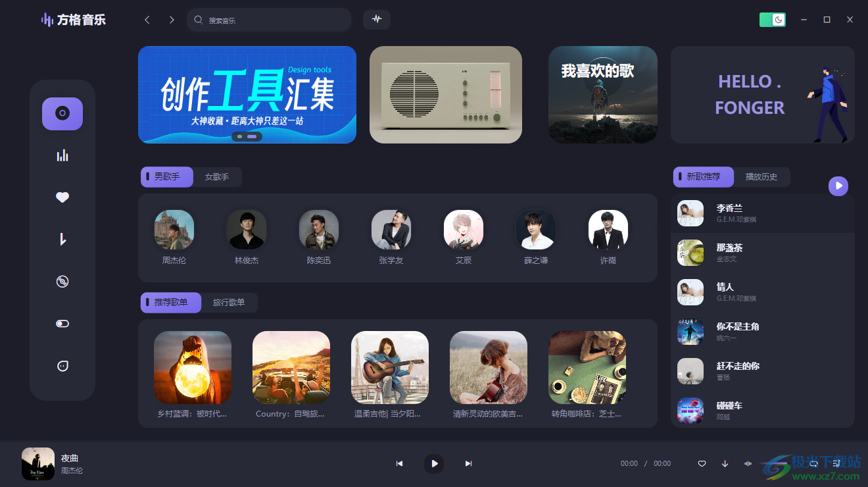Go back with the left chevron
This screenshot has height=487, width=868.
[x=147, y=20]
